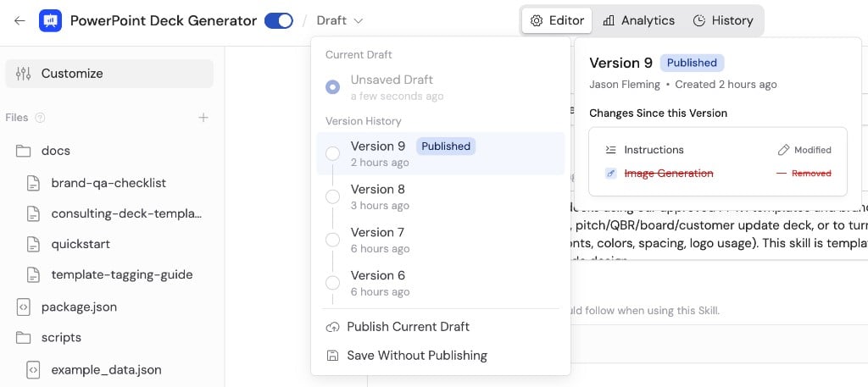868x387 pixels.
Task: Click the Version 8 label text
Action: pos(377,190)
